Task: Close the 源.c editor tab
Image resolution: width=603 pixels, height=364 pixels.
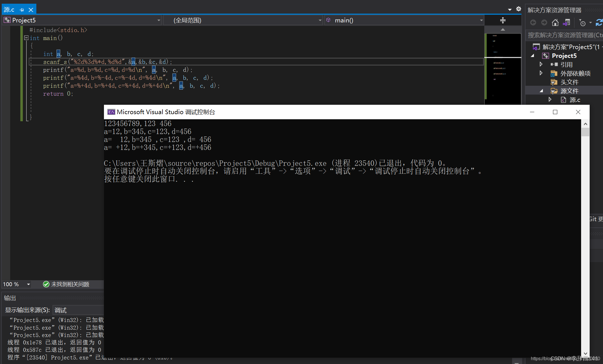Action: click(31, 10)
